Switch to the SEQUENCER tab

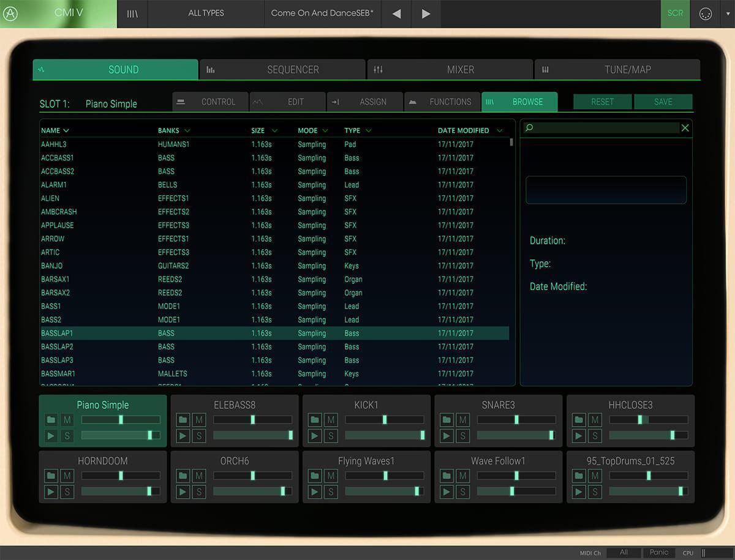pyautogui.click(x=282, y=69)
